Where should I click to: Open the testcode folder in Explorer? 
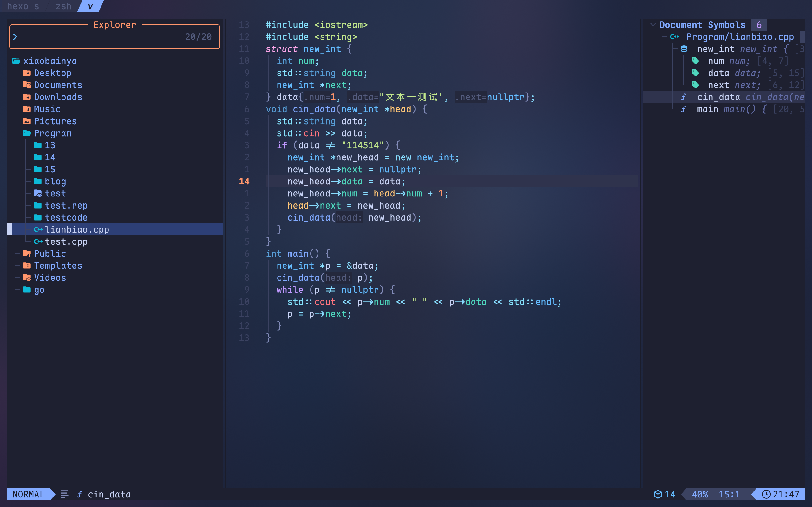click(66, 218)
